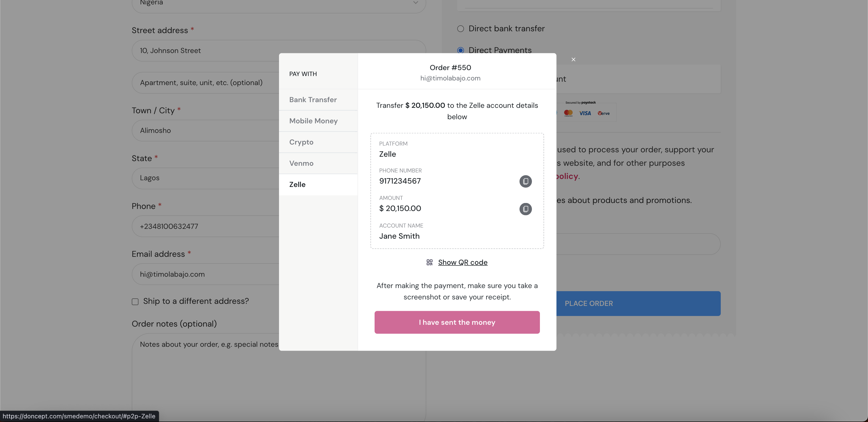The height and width of the screenshot is (422, 868).
Task: Close the payment modal
Action: click(x=573, y=59)
